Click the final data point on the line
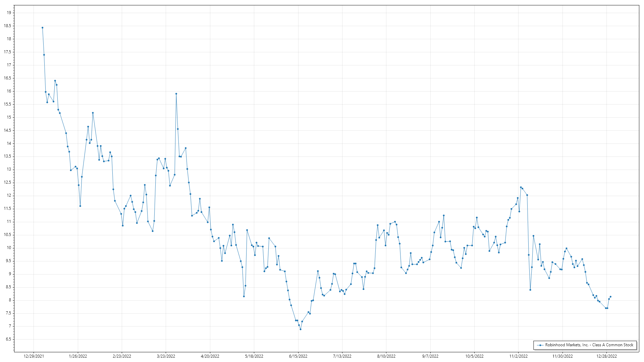Image resolution: width=644 pixels, height=362 pixels. (610, 297)
